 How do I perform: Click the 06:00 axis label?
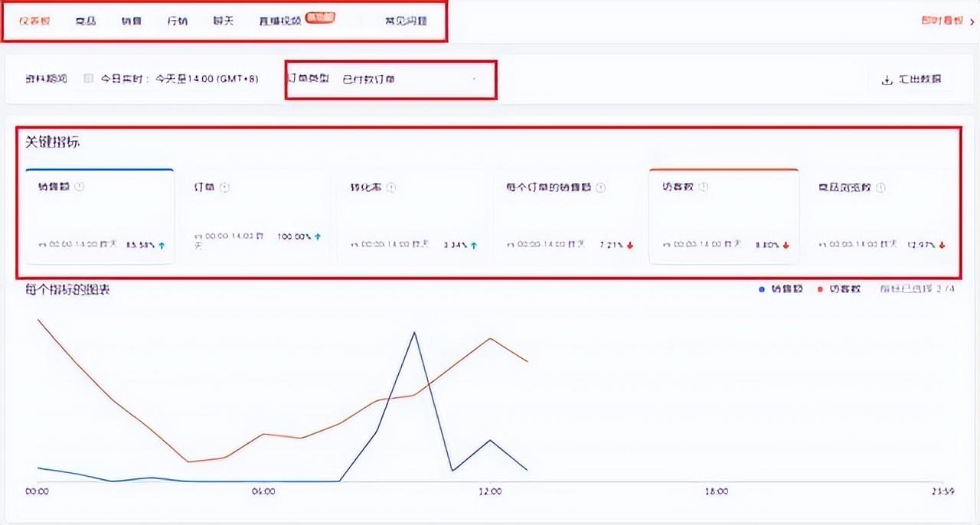click(263, 491)
